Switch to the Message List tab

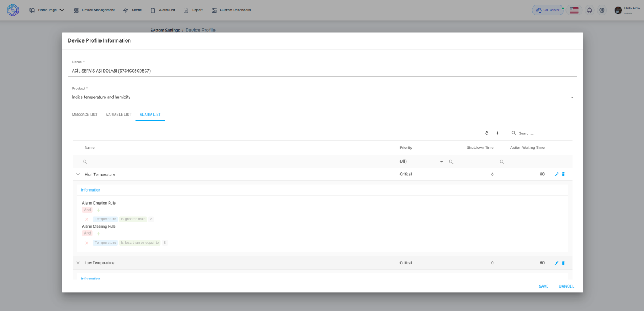85,115
